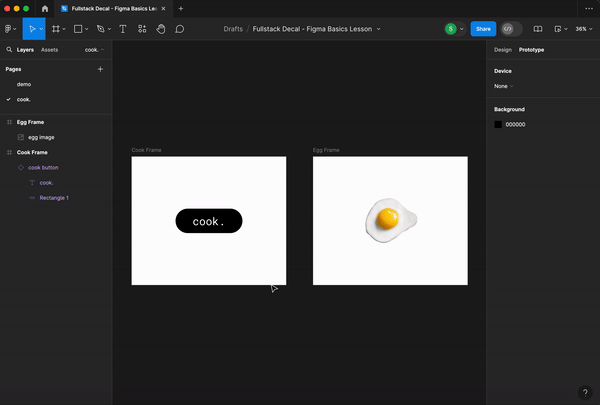Select the Comment tool

[179, 29]
